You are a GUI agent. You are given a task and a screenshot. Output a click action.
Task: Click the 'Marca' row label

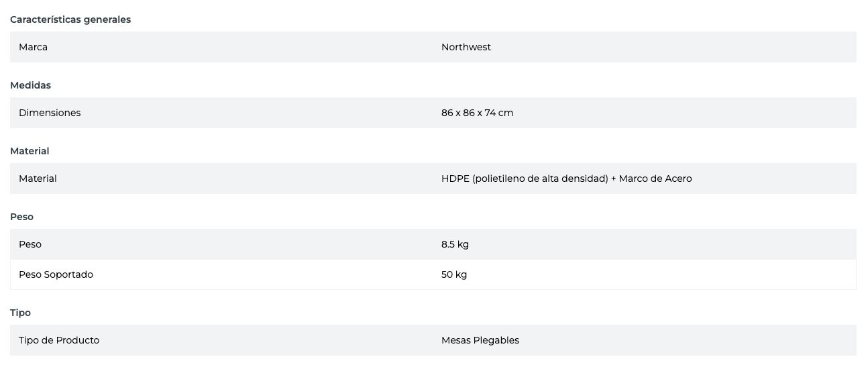click(33, 47)
